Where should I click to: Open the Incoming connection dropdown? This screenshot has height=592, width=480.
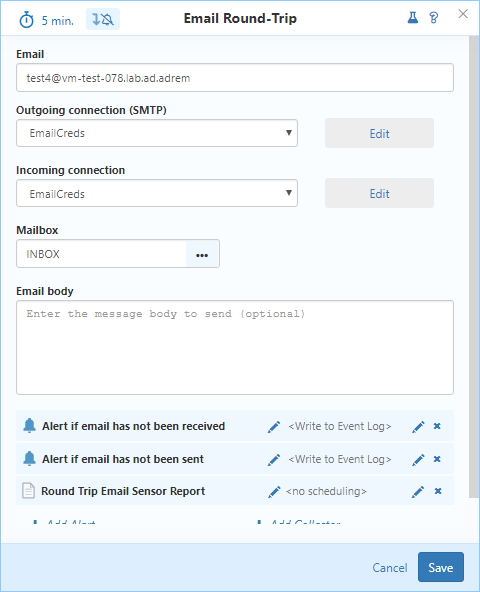pyautogui.click(x=157, y=193)
